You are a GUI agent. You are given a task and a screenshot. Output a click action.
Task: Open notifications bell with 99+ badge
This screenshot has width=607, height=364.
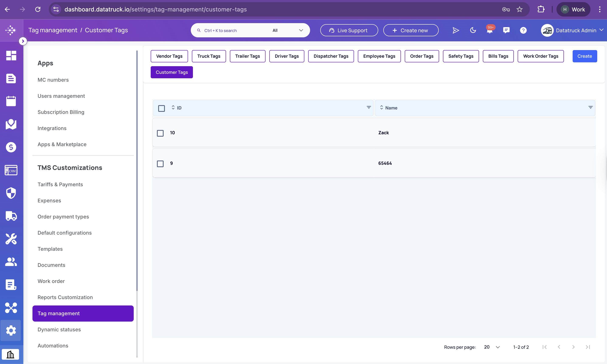(x=490, y=29)
